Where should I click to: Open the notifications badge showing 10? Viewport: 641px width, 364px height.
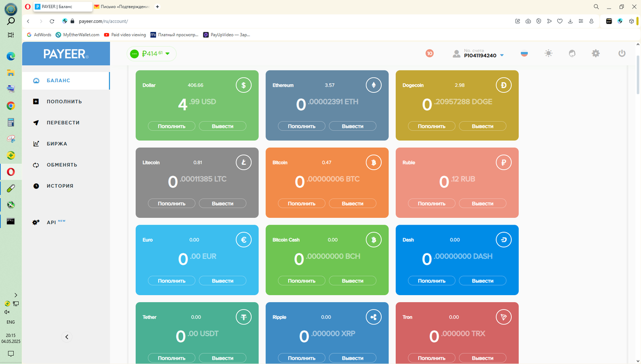tap(429, 53)
